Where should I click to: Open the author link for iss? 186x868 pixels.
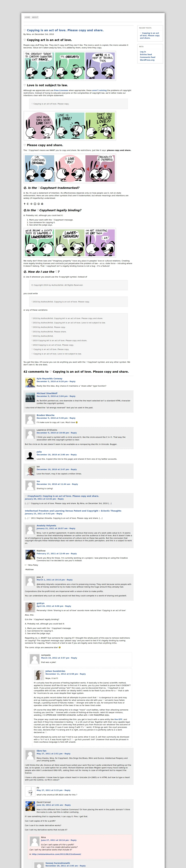[38, 481]
